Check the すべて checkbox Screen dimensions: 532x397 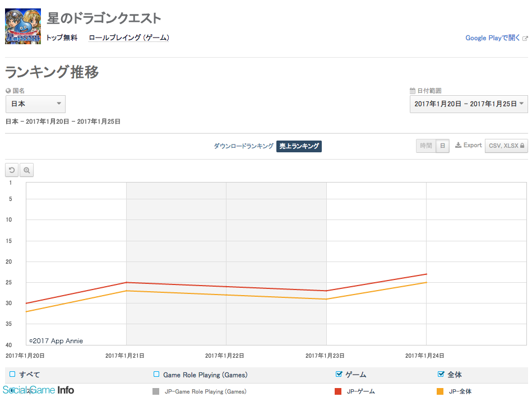click(x=12, y=374)
